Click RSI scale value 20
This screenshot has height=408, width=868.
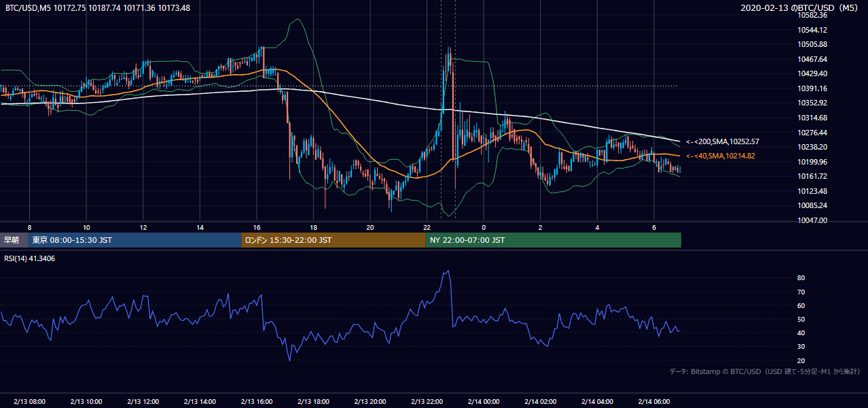point(801,360)
